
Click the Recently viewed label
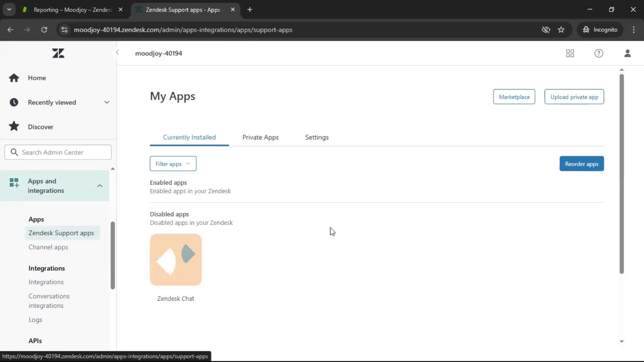coord(52,102)
